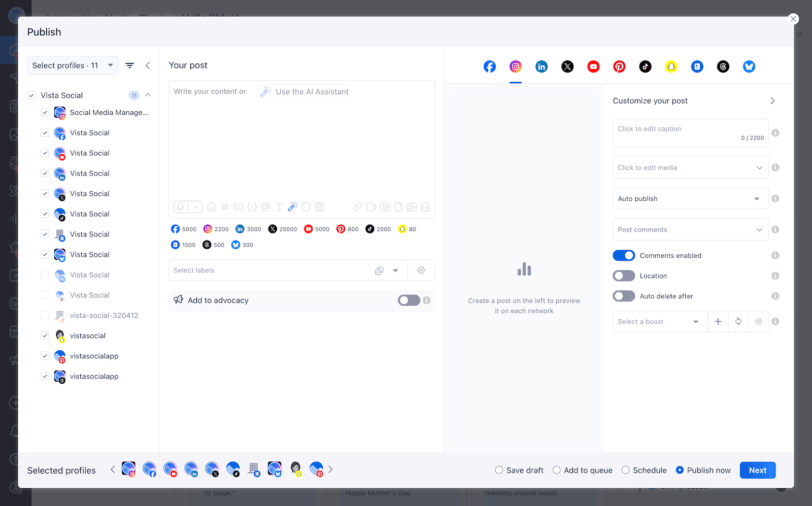This screenshot has width=812, height=506.
Task: Click the video camera media icon
Action: click(371, 207)
